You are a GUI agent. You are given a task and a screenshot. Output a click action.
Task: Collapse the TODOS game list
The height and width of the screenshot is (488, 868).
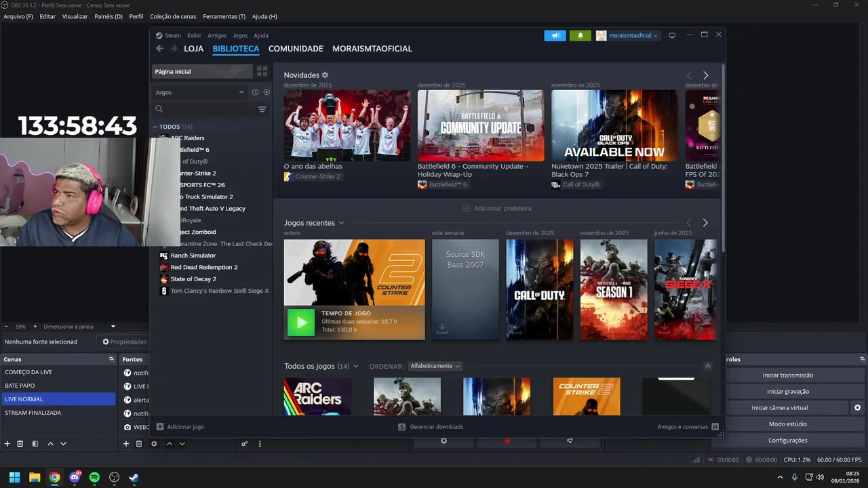coord(155,127)
